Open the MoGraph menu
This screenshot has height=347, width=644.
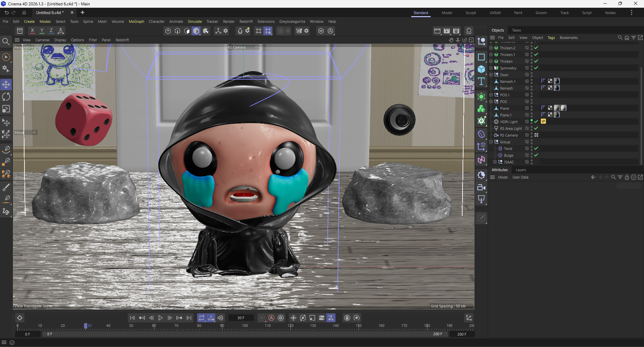tap(136, 21)
